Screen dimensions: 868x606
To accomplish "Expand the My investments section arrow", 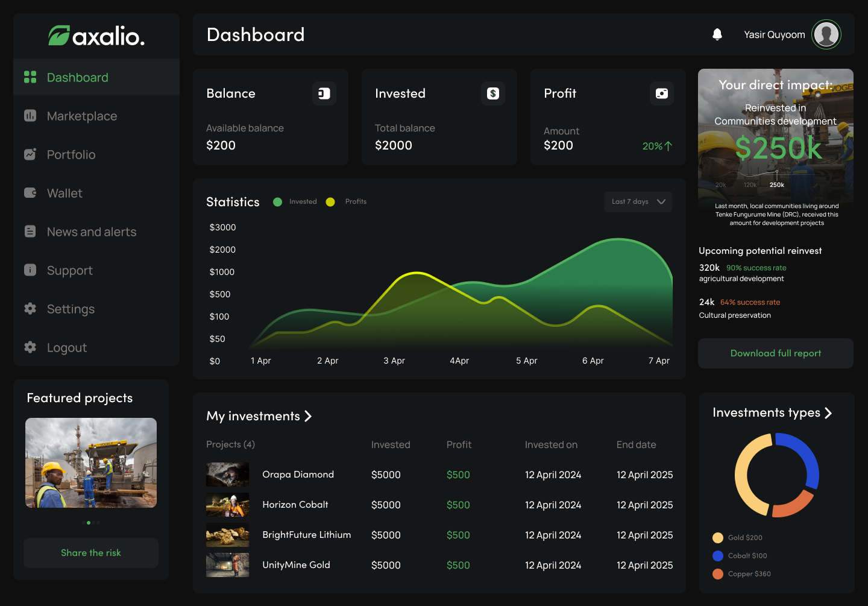I will coord(308,416).
